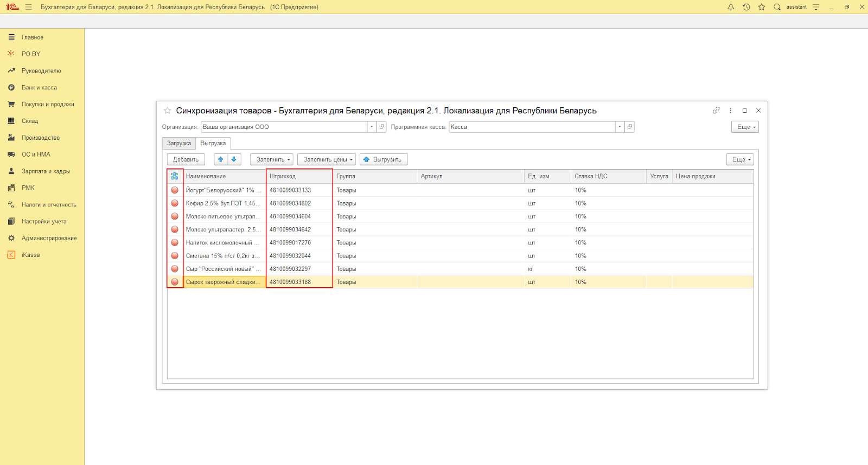Click the Ед. изм. column header

(x=548, y=176)
